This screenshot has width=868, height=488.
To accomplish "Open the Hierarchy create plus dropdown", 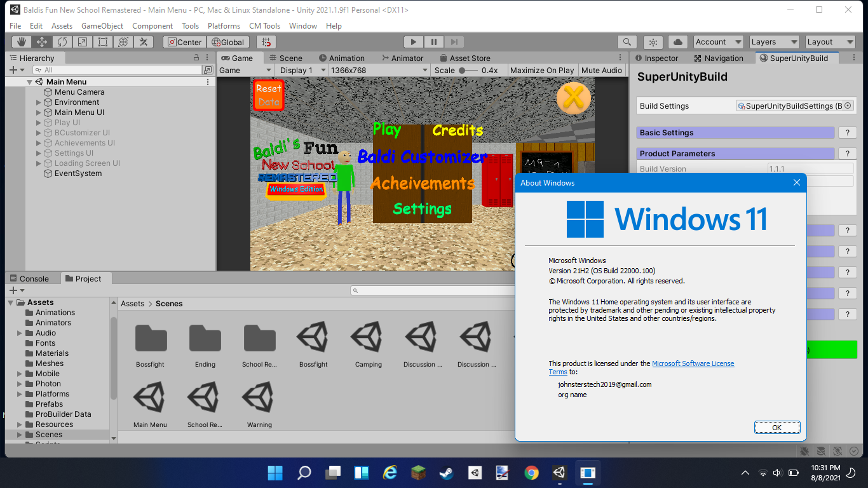I will (x=17, y=70).
